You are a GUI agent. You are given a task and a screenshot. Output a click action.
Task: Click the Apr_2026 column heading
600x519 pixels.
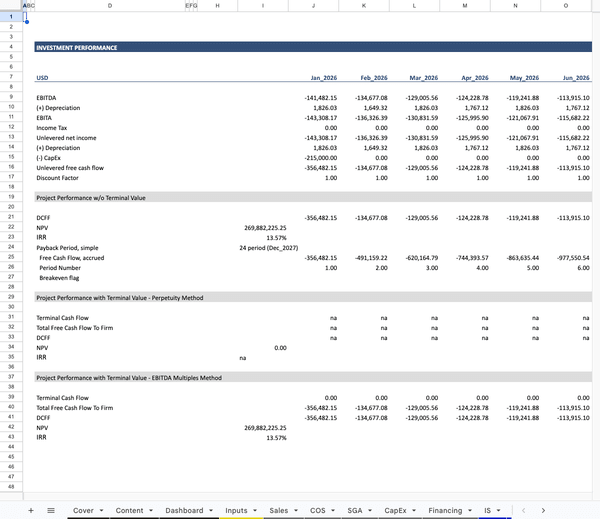point(475,78)
